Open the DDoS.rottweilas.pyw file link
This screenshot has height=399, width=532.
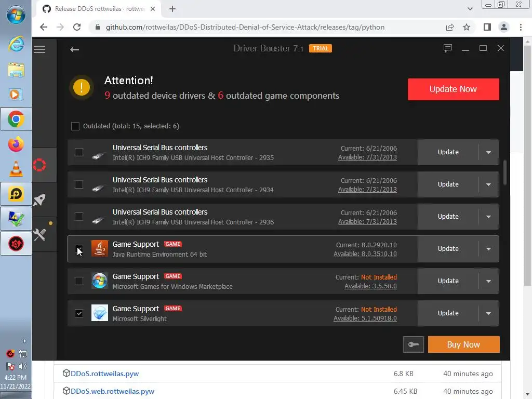(x=104, y=374)
